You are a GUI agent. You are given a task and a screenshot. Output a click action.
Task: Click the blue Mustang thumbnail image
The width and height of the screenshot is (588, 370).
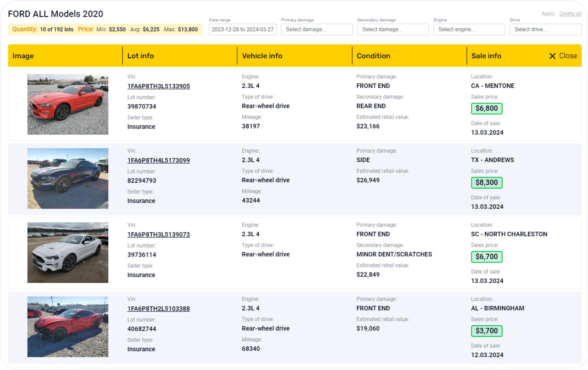point(68,178)
